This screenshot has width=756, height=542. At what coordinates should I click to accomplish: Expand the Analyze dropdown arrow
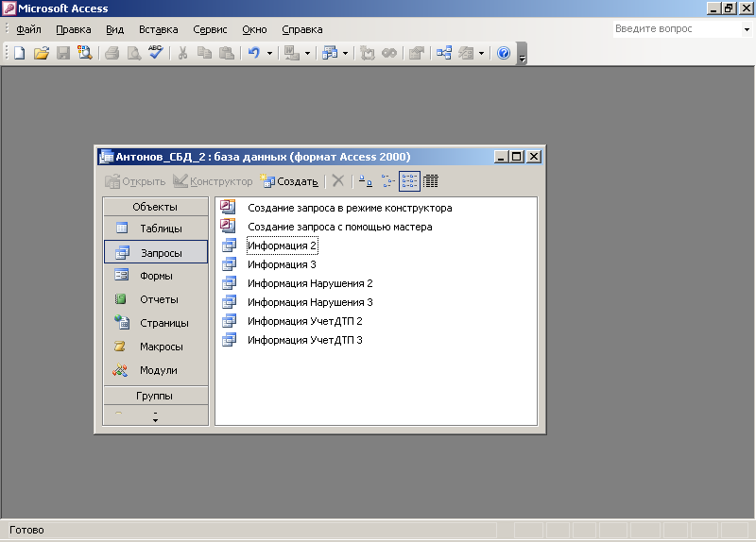345,54
